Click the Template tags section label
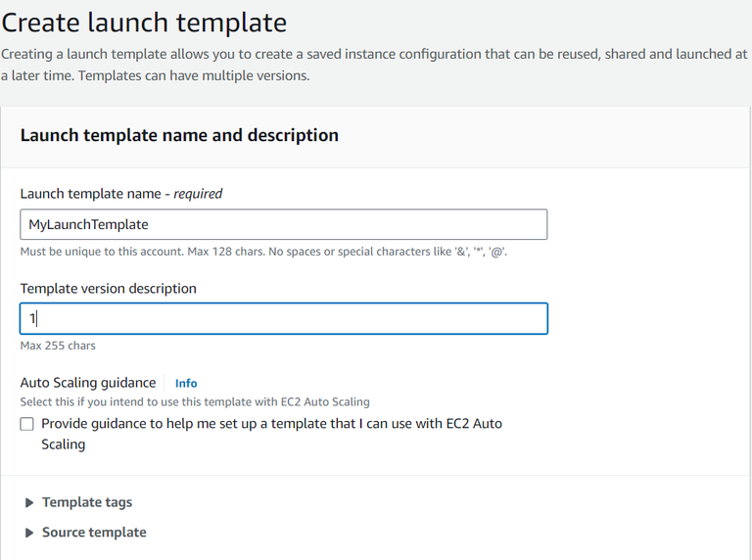This screenshot has width=752, height=560. point(87,502)
